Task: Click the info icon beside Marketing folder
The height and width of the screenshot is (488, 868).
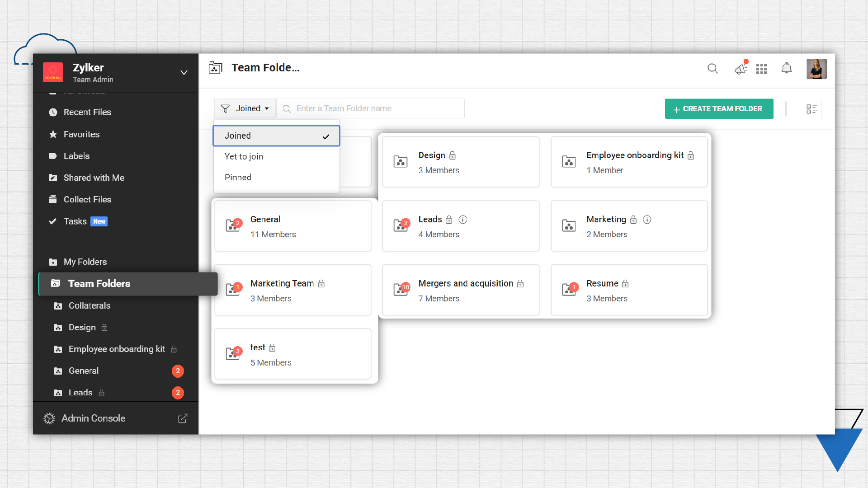Action: tap(647, 220)
